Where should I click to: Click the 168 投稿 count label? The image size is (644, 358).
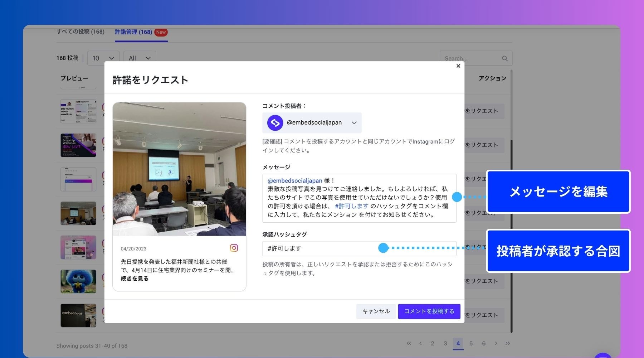click(x=67, y=58)
